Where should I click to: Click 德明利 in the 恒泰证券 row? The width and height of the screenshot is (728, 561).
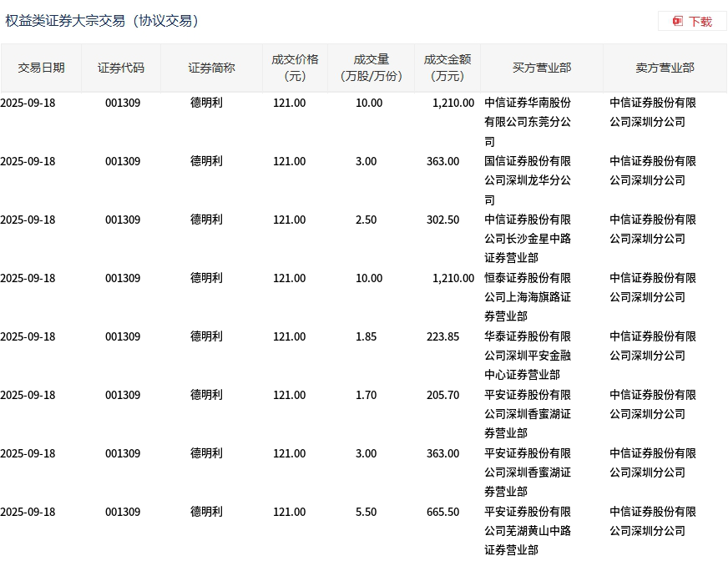tap(206, 278)
